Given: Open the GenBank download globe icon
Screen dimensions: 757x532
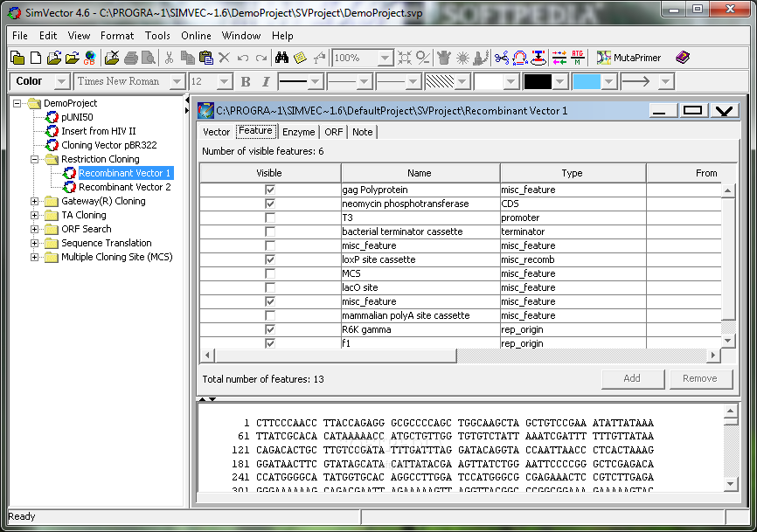Looking at the screenshot, I should pyautogui.click(x=89, y=58).
